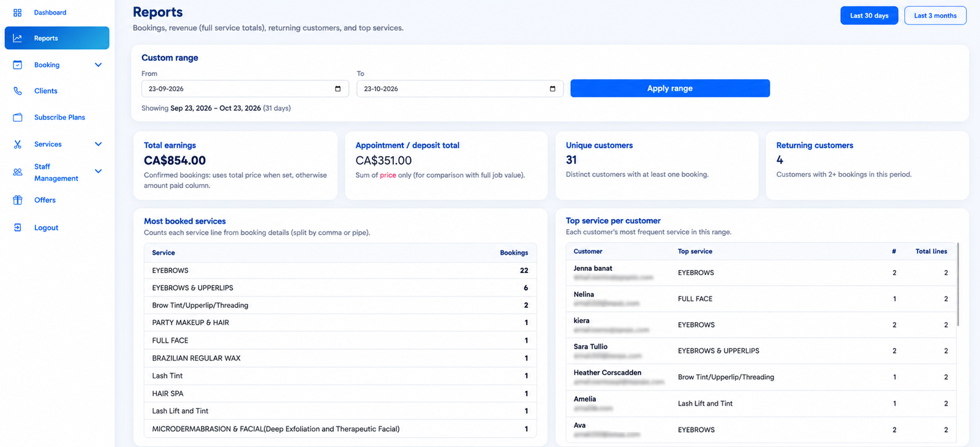Click the Top service per customer scrollbar
This screenshot has height=447, width=980.
[958, 285]
